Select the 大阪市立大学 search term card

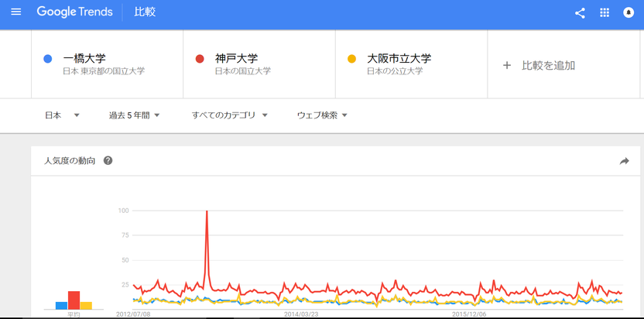tap(411, 64)
